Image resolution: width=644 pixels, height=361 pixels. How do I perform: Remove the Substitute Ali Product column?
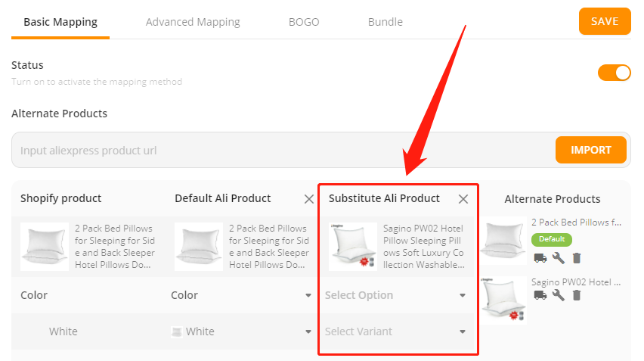(463, 199)
